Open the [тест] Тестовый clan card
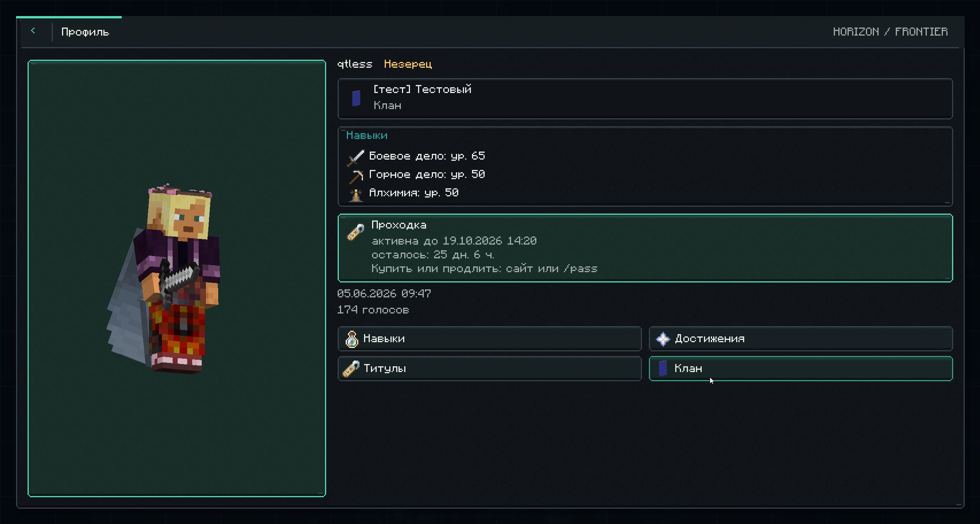Screen dimensions: 980x524 [645, 99]
